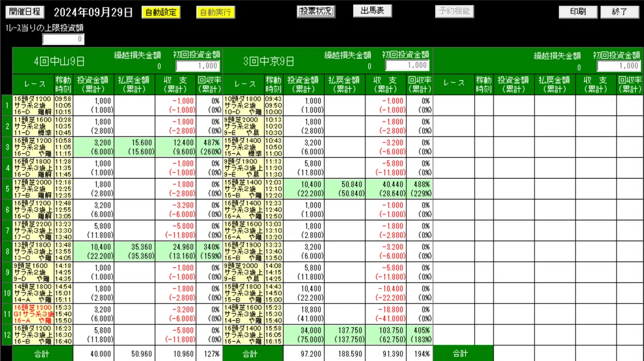Viewport: 644px width, 361px height.
Task: Click the Chukyo total return rate 194%
Action: point(422,354)
